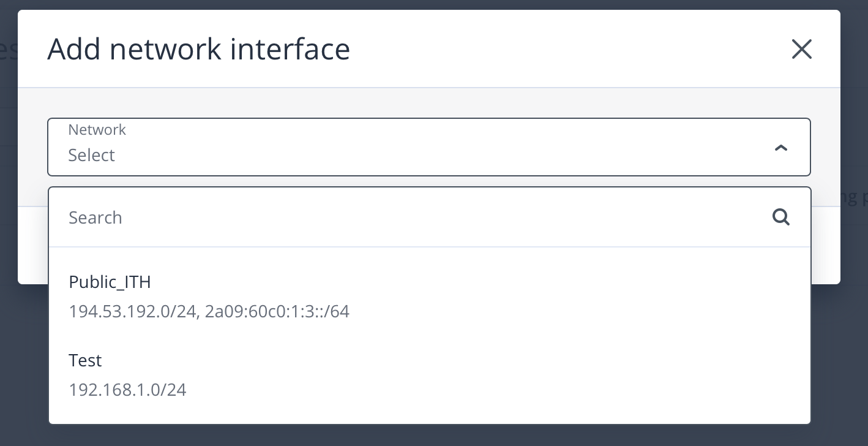Click the dimmed backdrop below the dialog
The image size is (868, 446).
point(428,436)
